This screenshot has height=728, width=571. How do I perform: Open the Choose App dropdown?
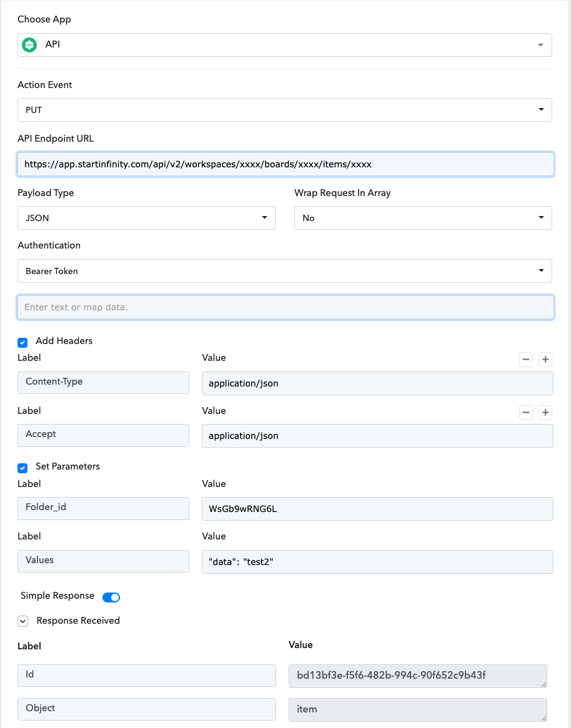click(284, 45)
